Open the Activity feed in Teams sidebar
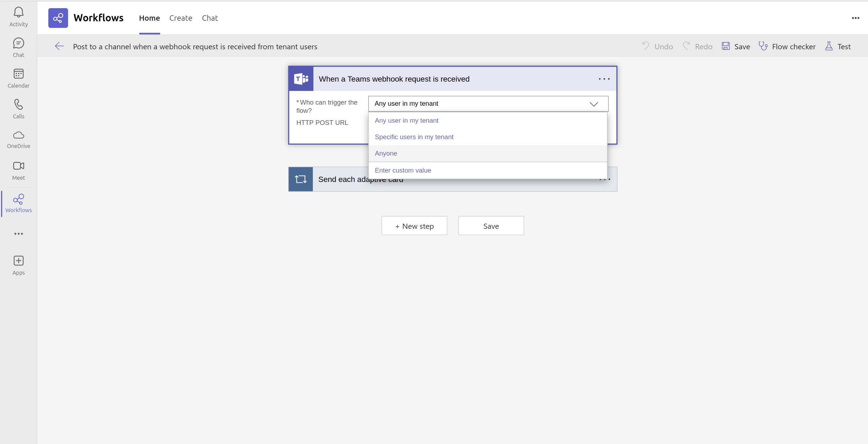The height and width of the screenshot is (444, 868). point(19,16)
